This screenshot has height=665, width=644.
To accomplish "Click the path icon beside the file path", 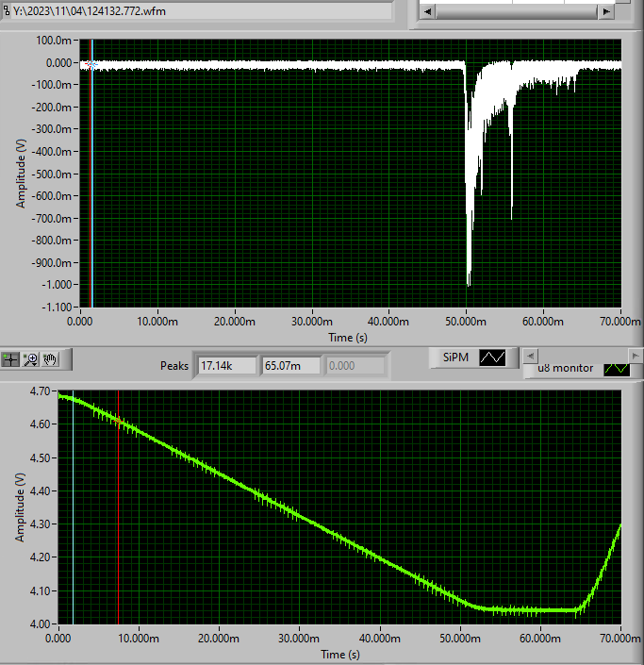I will (6, 10).
